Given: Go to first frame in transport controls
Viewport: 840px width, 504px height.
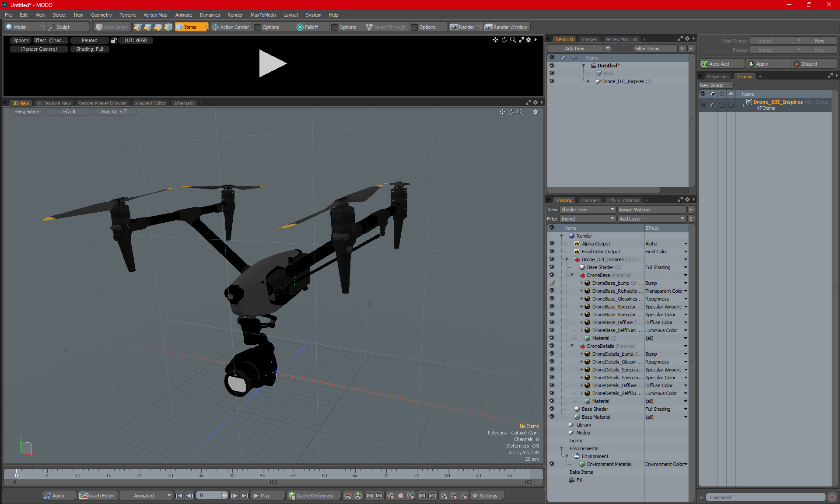Looking at the screenshot, I should [179, 496].
